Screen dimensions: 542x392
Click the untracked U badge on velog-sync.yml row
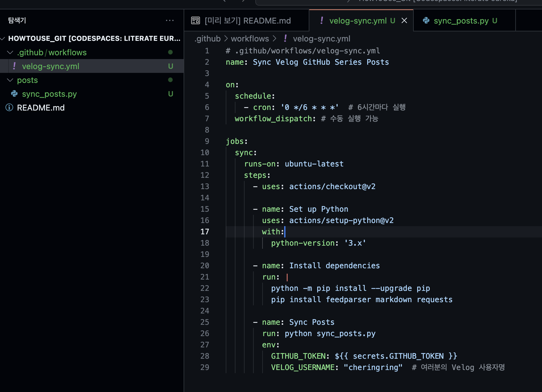(171, 66)
